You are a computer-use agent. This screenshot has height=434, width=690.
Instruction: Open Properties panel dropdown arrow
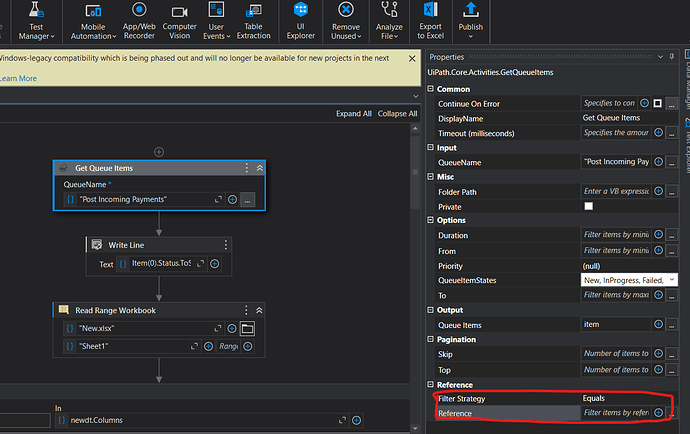click(660, 57)
